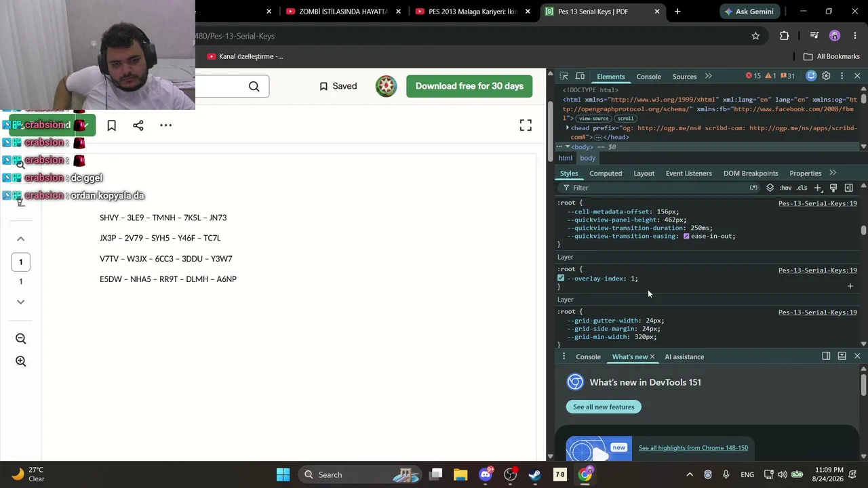868x488 pixels.
Task: Open the DevTools AI assistance icon in toolbar
Action: (811, 76)
